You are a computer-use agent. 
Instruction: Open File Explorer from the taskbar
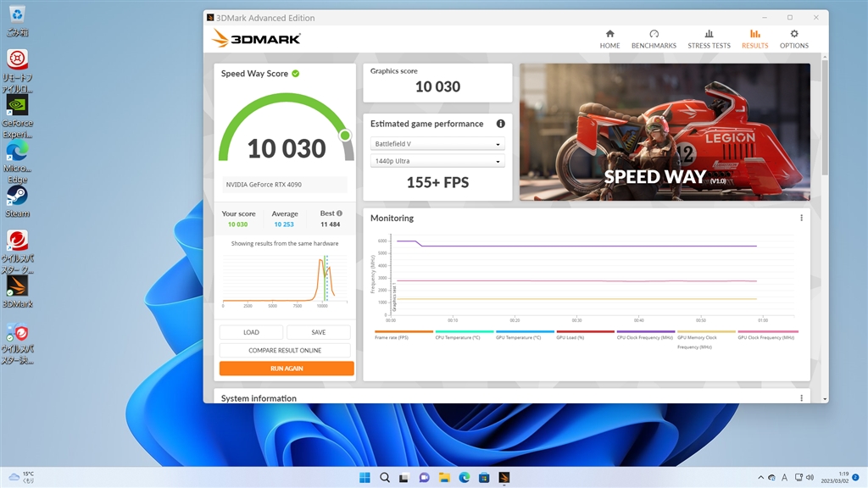444,478
